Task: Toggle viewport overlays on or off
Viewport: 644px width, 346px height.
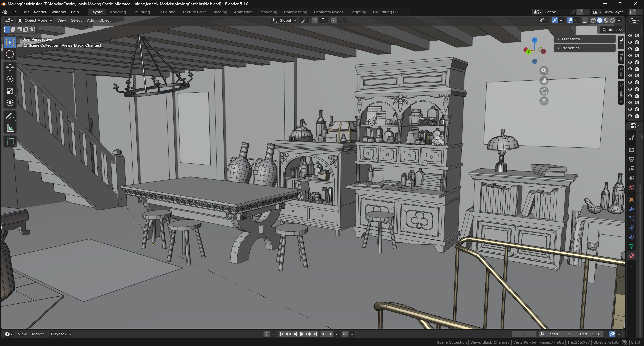Action: pyautogui.click(x=570, y=20)
